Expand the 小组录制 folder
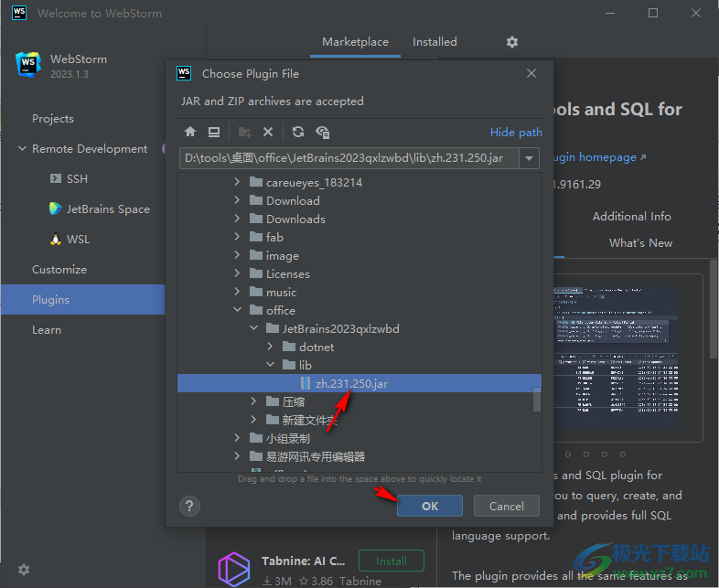The height and width of the screenshot is (588, 719). pyautogui.click(x=237, y=438)
